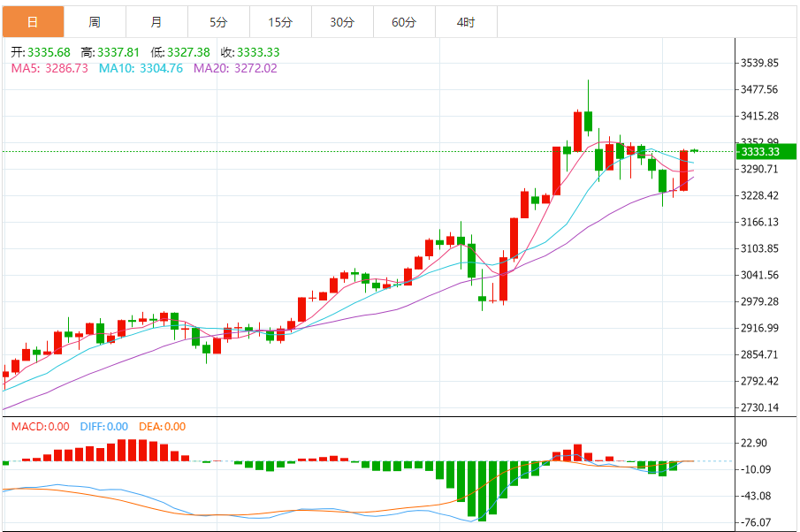Click the MA5 value 3286.73
This screenshot has height=532, width=800.
pos(66,68)
